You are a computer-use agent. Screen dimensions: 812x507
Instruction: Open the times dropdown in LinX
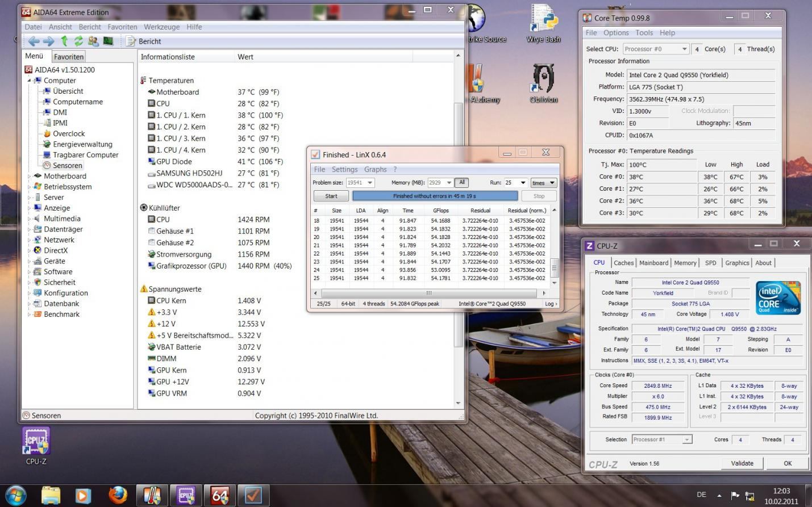coord(543,183)
